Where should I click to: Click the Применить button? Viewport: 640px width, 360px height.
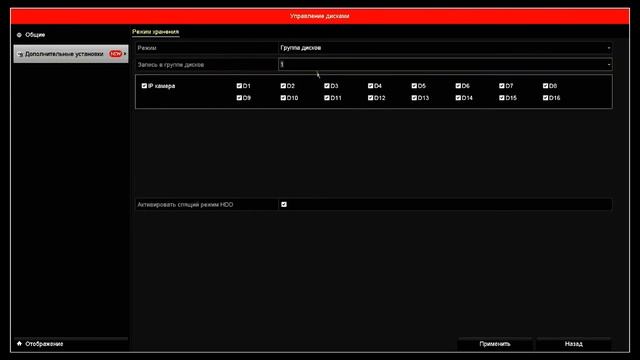click(495, 344)
